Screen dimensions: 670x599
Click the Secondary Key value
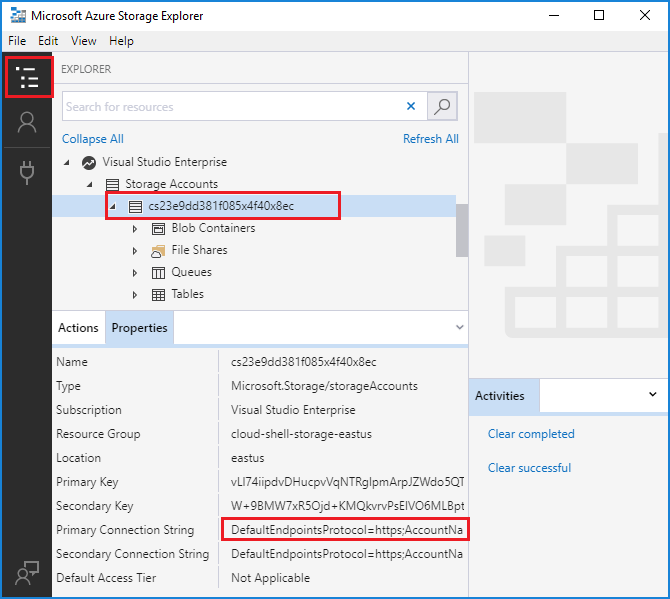[347, 506]
